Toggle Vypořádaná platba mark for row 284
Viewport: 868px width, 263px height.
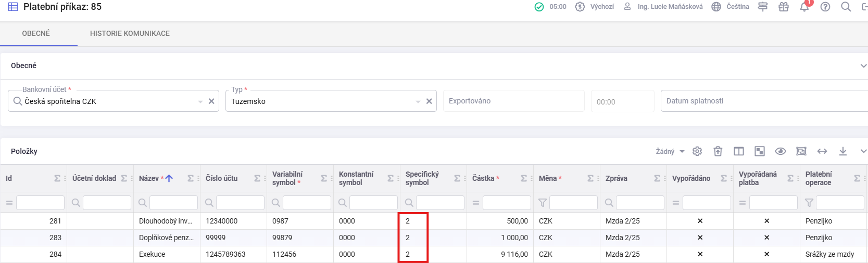pos(766,254)
